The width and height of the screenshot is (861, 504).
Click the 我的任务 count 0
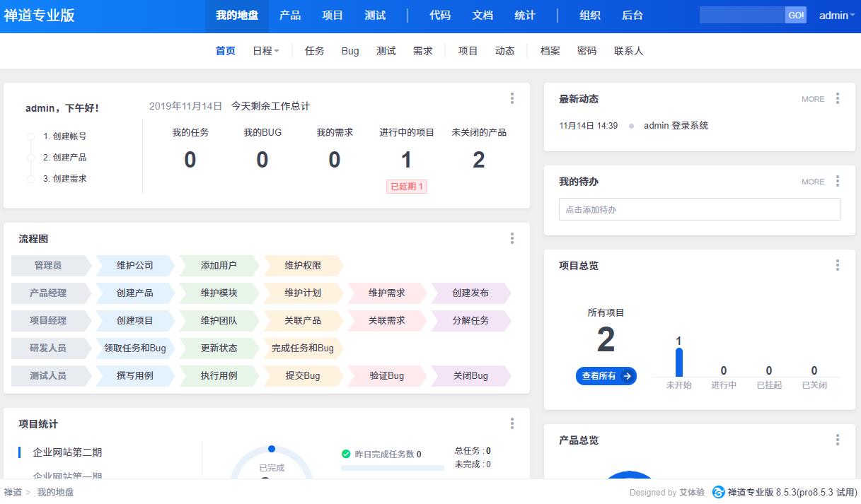[190, 160]
